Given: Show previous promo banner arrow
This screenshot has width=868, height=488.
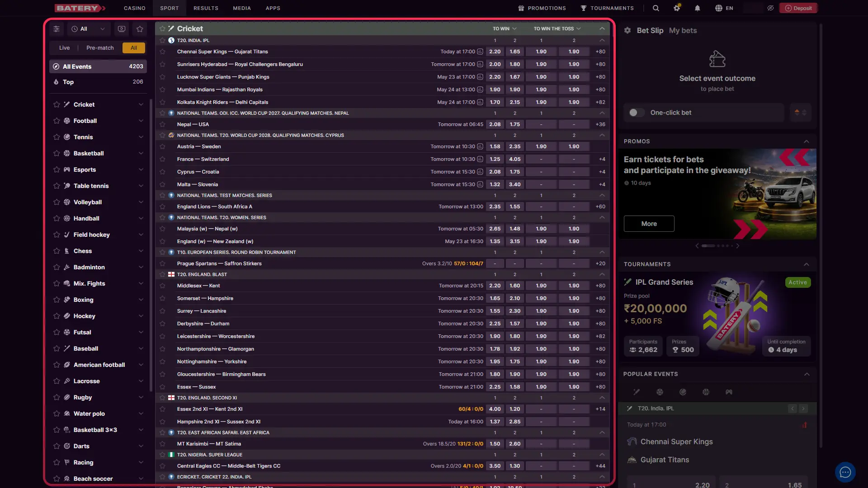Looking at the screenshot, I should [697, 246].
